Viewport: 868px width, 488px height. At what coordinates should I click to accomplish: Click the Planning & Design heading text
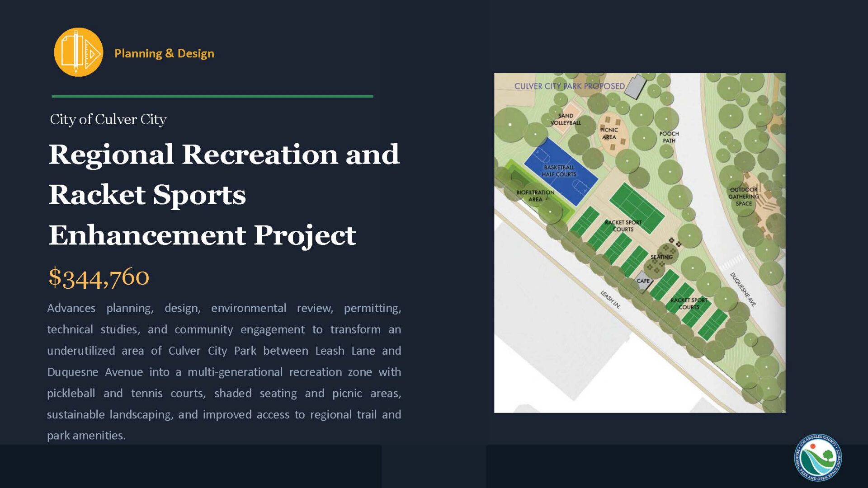click(164, 53)
